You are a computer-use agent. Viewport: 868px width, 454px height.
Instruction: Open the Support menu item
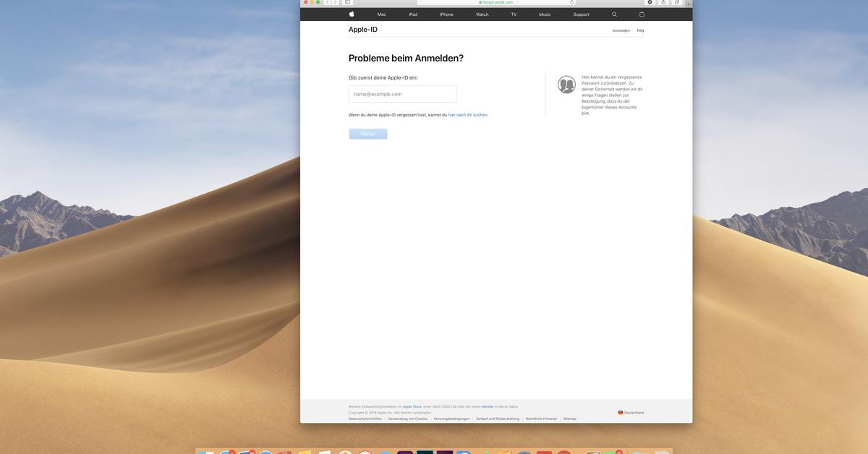(581, 14)
